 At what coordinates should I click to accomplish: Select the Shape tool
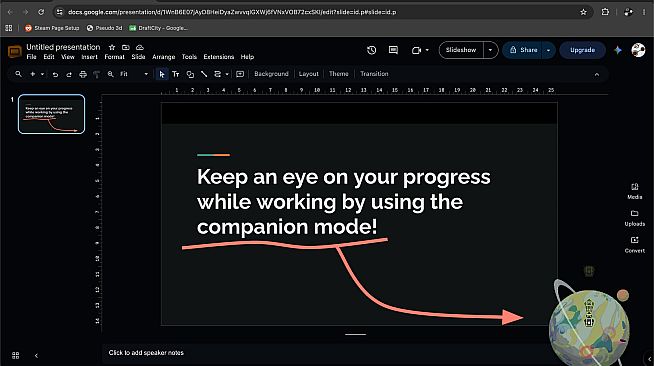click(x=190, y=74)
